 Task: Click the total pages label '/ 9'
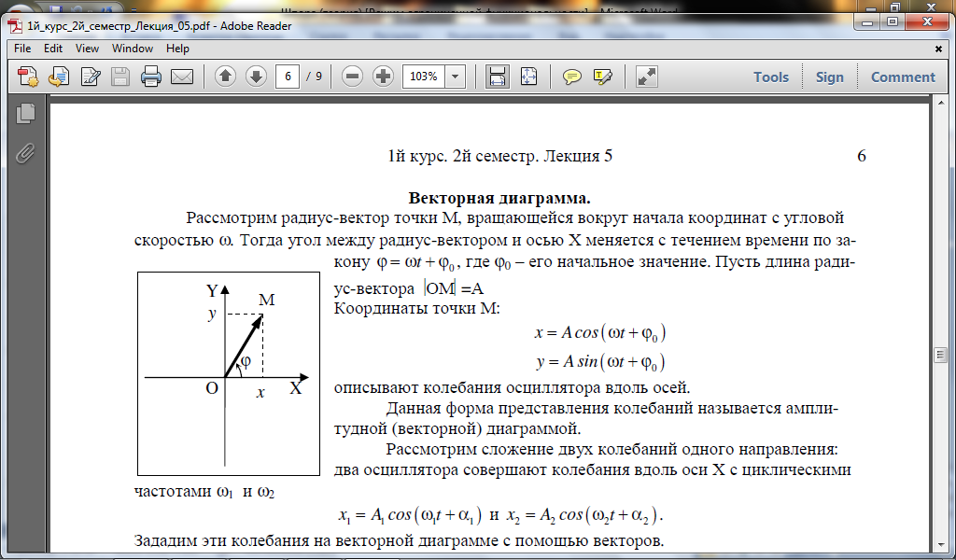coord(315,77)
